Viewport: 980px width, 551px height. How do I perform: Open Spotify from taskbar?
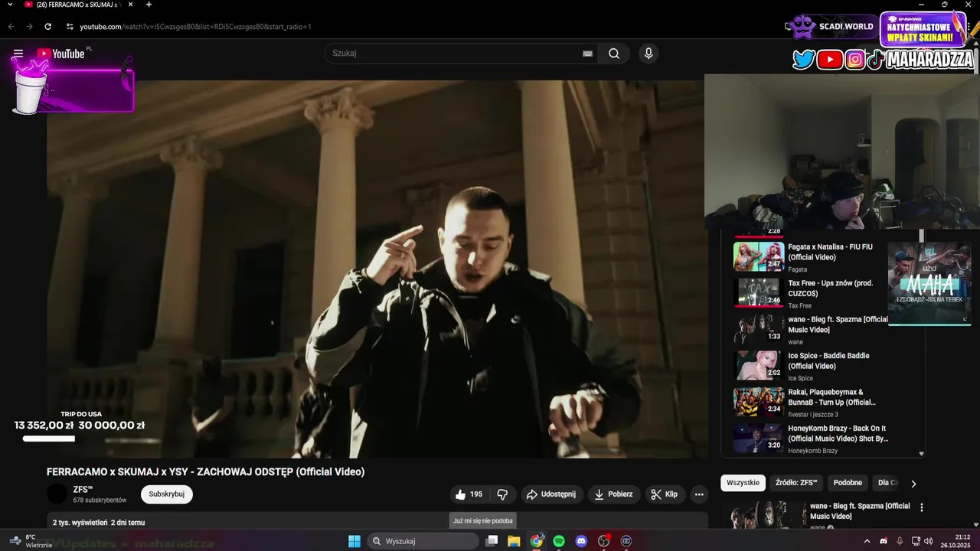point(559,541)
